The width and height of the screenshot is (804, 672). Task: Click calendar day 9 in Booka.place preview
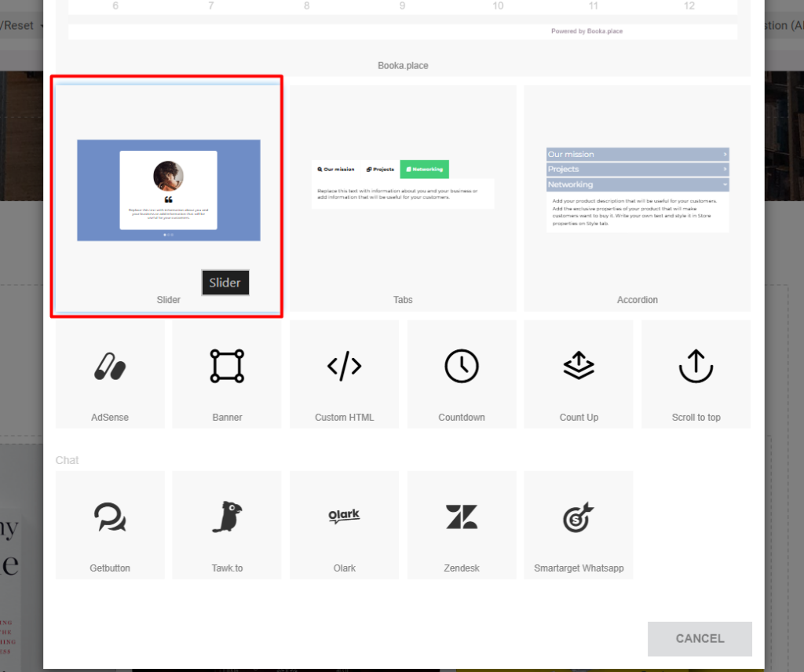(x=402, y=5)
